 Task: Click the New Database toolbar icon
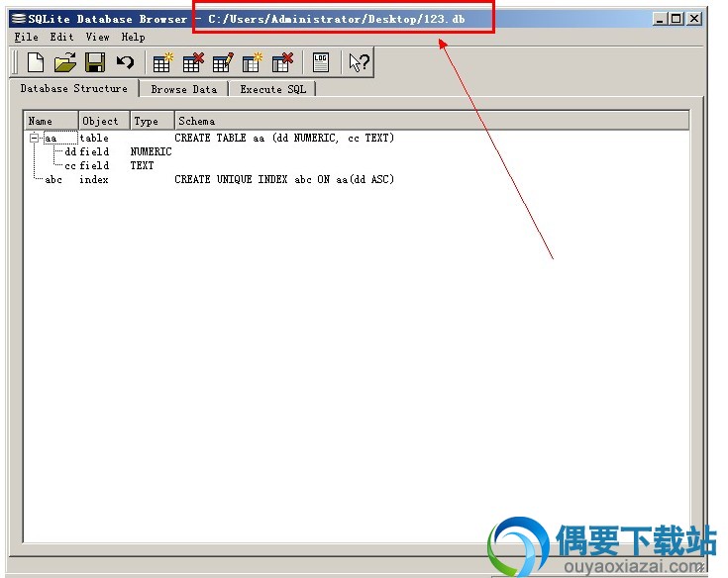click(x=36, y=62)
